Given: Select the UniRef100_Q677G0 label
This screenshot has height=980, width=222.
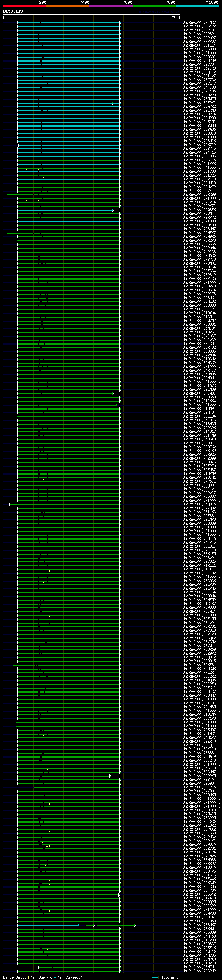Looking at the screenshot, I should (199, 80).
